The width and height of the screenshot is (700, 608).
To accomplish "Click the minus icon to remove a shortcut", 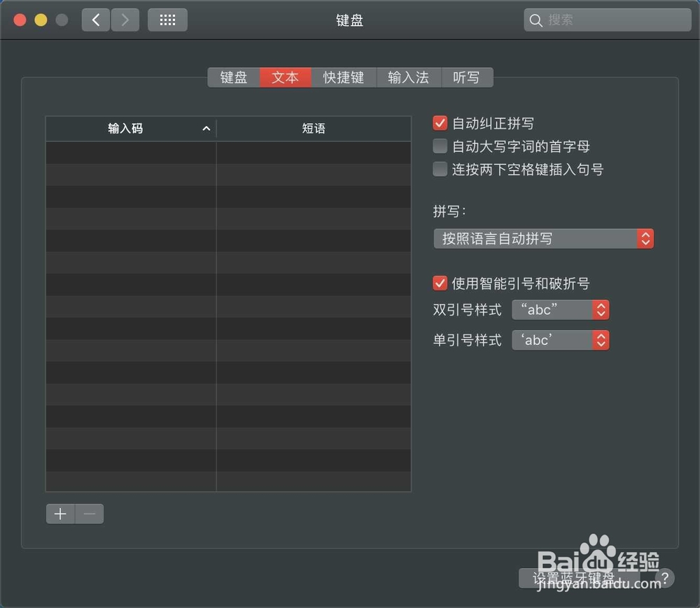I will point(89,513).
